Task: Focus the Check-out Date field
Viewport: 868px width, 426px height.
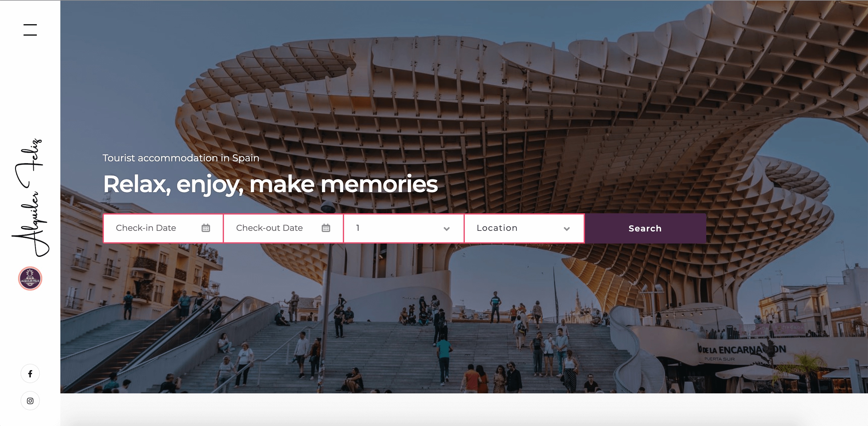Action: (x=283, y=228)
